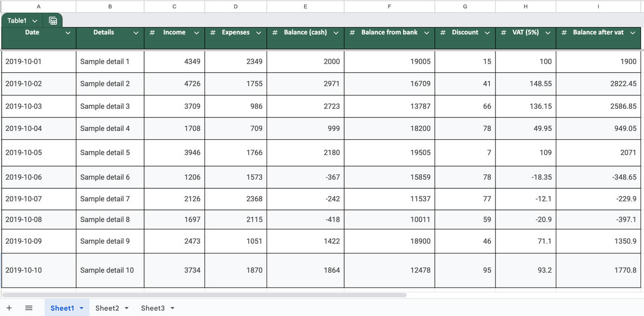This screenshot has width=644, height=316.
Task: Switch to the Sheet2 tab
Action: pyautogui.click(x=107, y=308)
